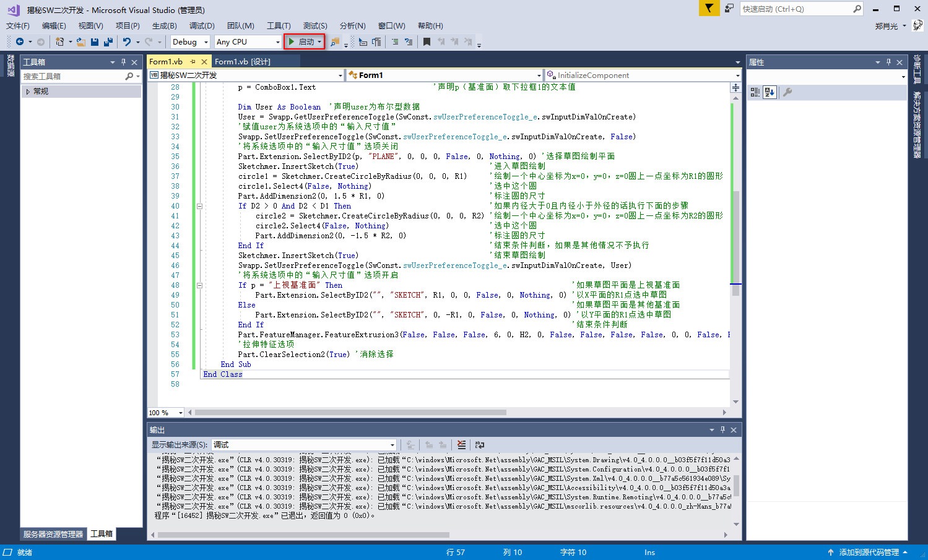
Task: Click the Clear All output icon
Action: 461,445
